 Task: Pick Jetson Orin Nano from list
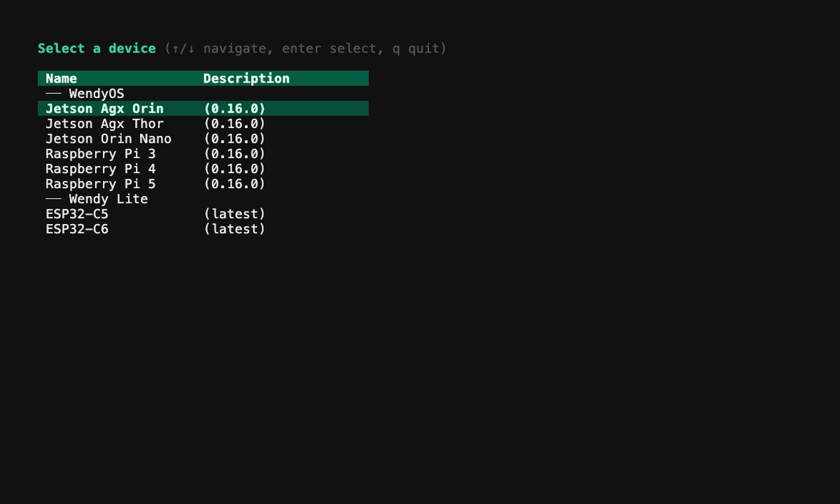click(x=203, y=139)
